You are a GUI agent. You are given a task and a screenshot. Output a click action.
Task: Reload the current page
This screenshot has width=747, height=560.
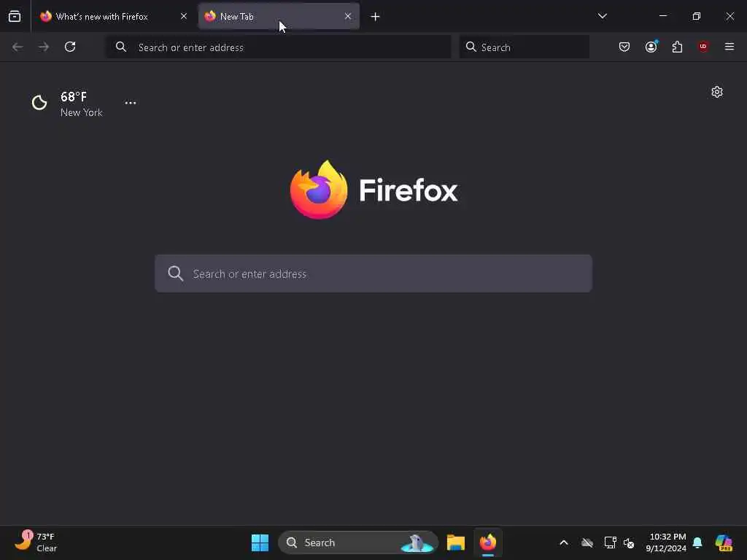pos(70,47)
